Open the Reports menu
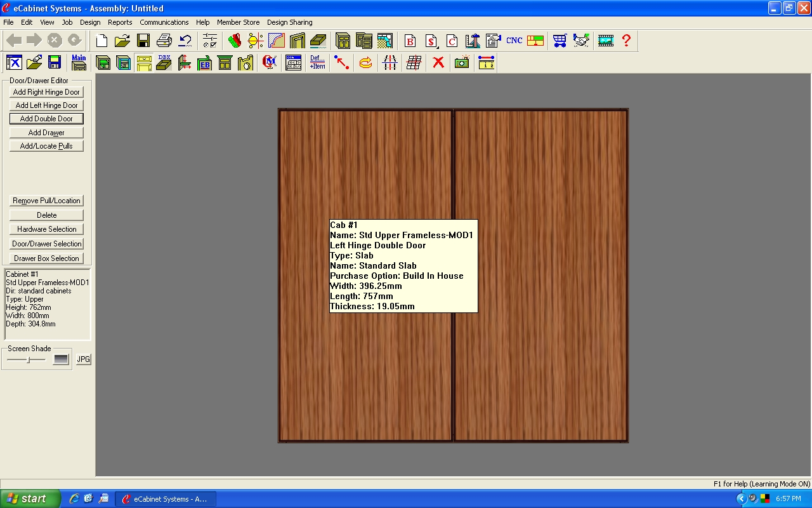 (120, 22)
